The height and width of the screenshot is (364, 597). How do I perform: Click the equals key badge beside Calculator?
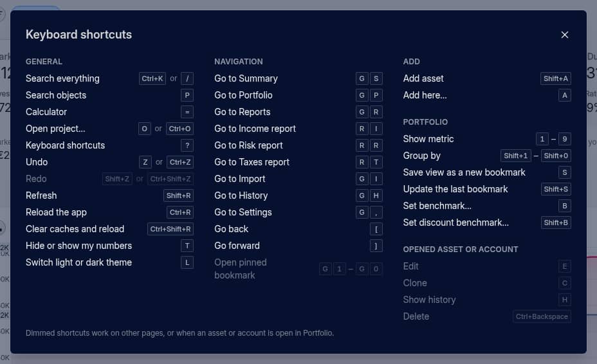tap(187, 112)
